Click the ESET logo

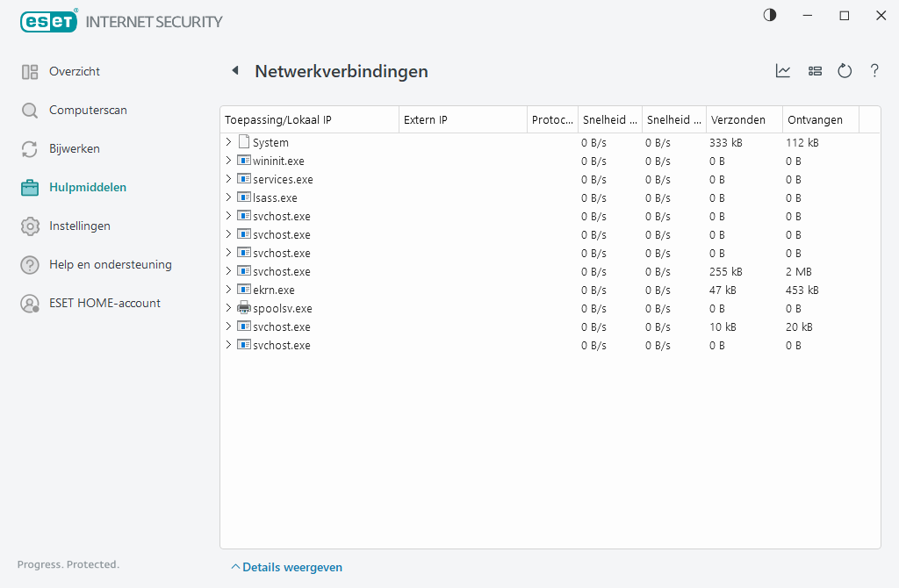(x=49, y=21)
